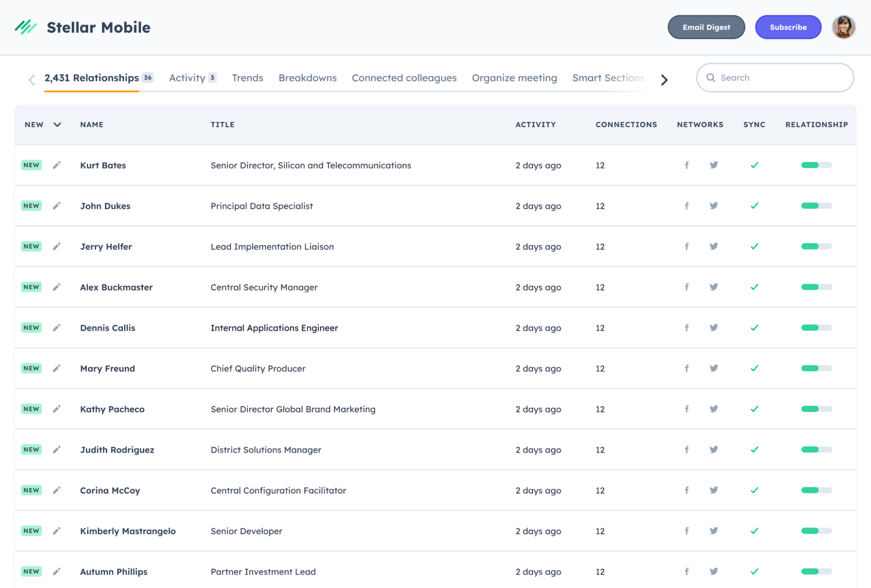Click the Stellar Mobile logo icon
The width and height of the screenshot is (871, 588).
tap(26, 27)
